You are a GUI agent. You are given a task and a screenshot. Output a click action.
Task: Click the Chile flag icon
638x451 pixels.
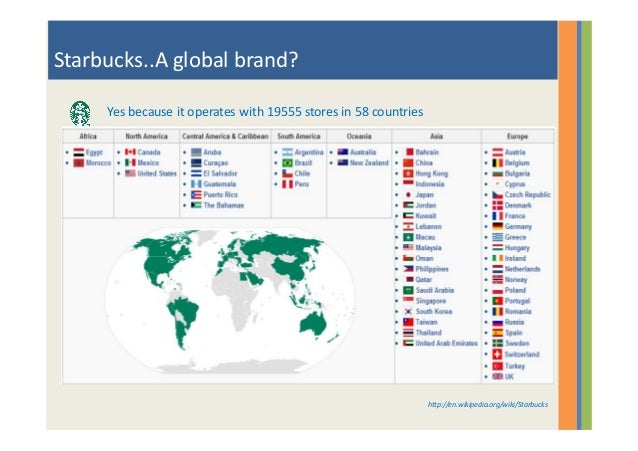coord(287,173)
